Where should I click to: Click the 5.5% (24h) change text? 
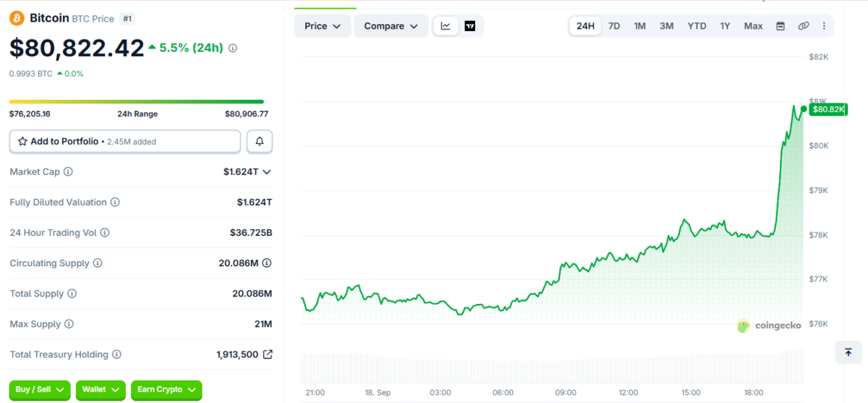[x=192, y=48]
